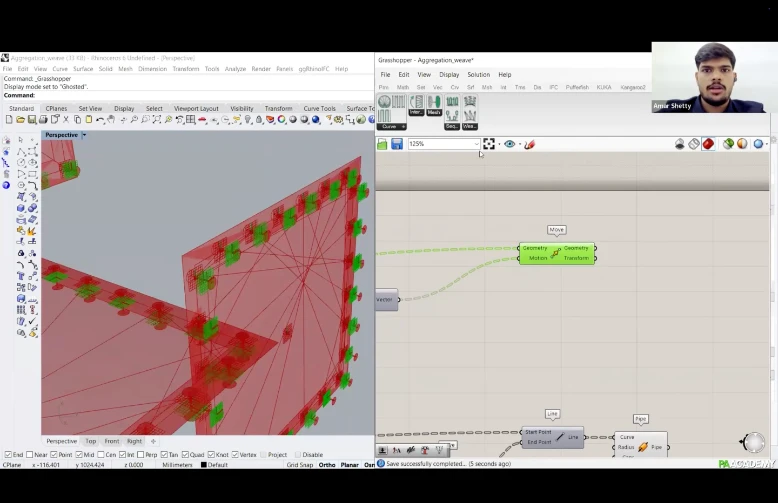
Task: Expand the Perspective viewport title dropdown
Action: [x=83, y=135]
